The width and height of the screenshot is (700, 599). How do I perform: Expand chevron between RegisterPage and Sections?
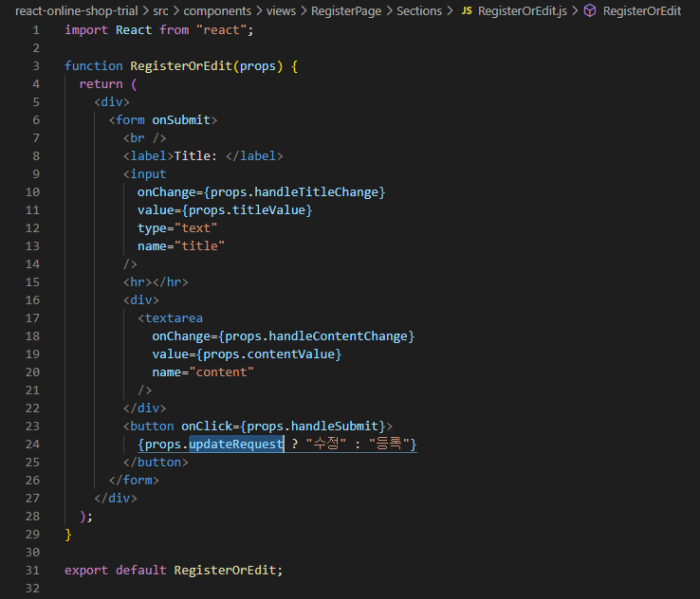(x=389, y=10)
